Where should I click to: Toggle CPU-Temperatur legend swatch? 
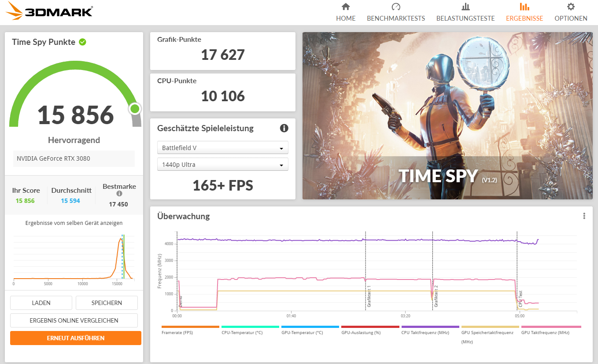[250, 327]
